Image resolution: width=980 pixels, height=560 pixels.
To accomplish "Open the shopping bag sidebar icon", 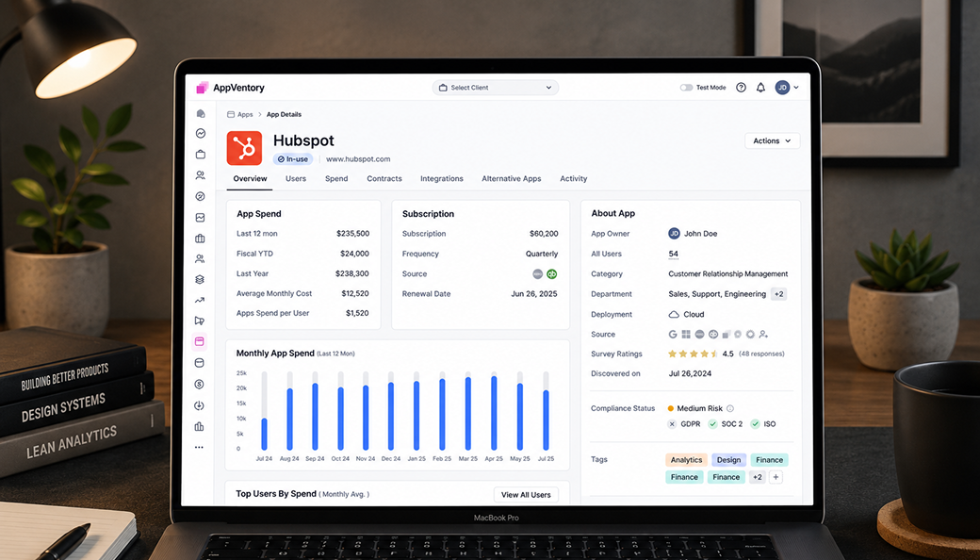I will 201,154.
